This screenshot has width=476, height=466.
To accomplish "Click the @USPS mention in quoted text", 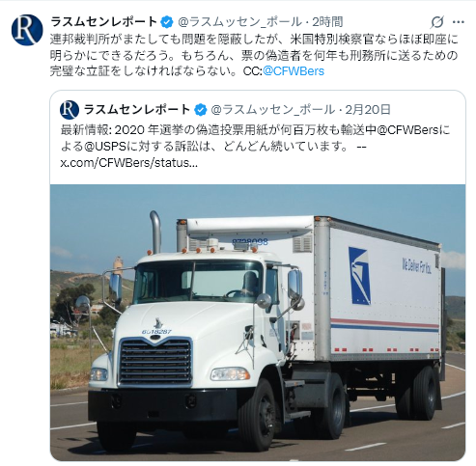I will 105,147.
